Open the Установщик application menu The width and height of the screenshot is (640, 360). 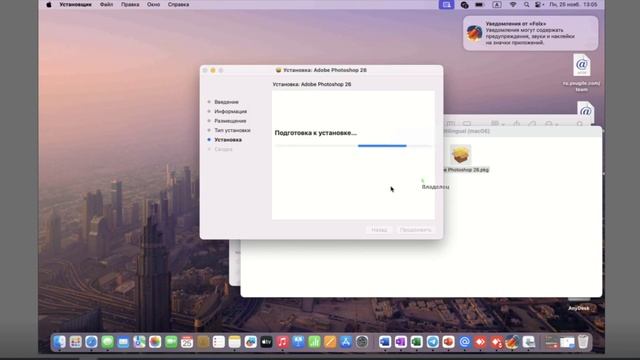[x=76, y=4]
